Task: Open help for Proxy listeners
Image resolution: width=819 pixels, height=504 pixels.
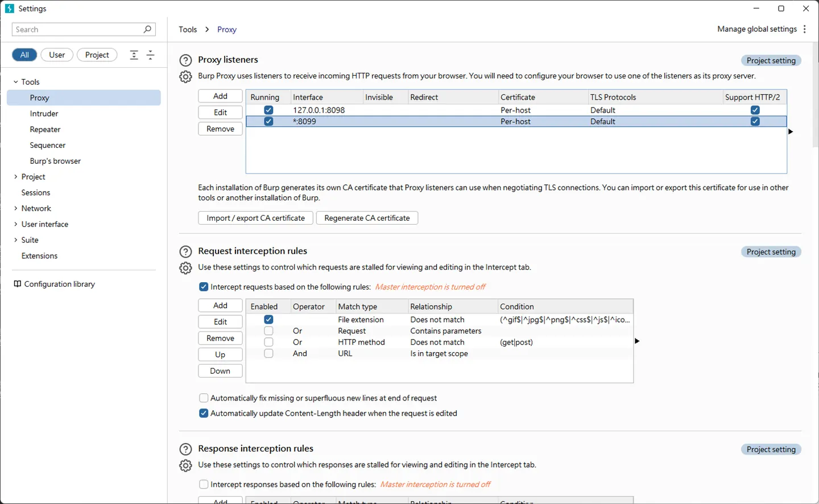Action: 185,60
